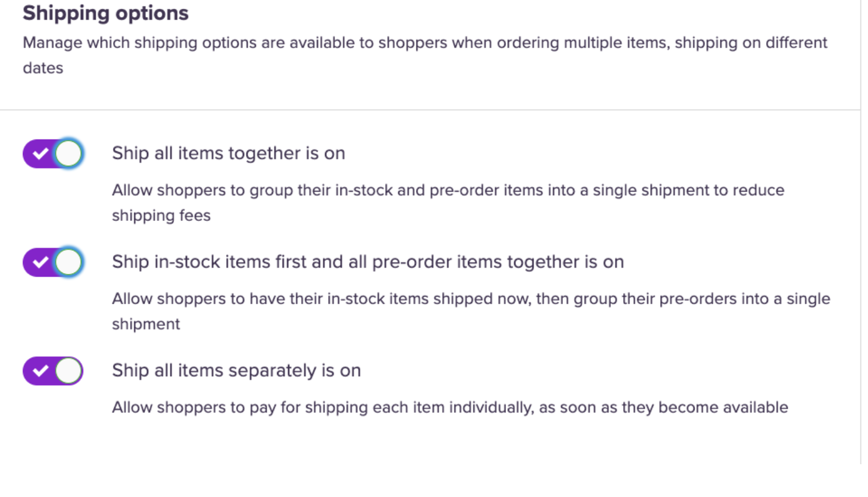Screen dimensions: 868x497
Task: Click "shipping fees" text under first option
Action: click(x=161, y=216)
